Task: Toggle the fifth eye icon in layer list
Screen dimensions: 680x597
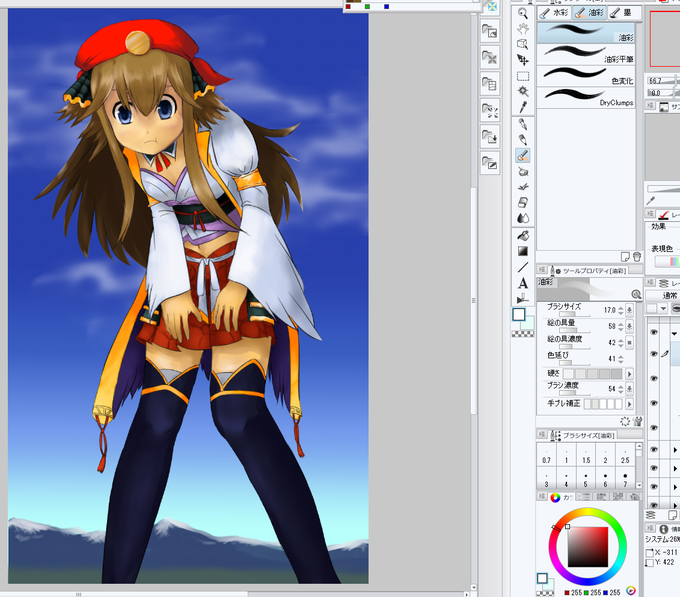Action: point(654,427)
